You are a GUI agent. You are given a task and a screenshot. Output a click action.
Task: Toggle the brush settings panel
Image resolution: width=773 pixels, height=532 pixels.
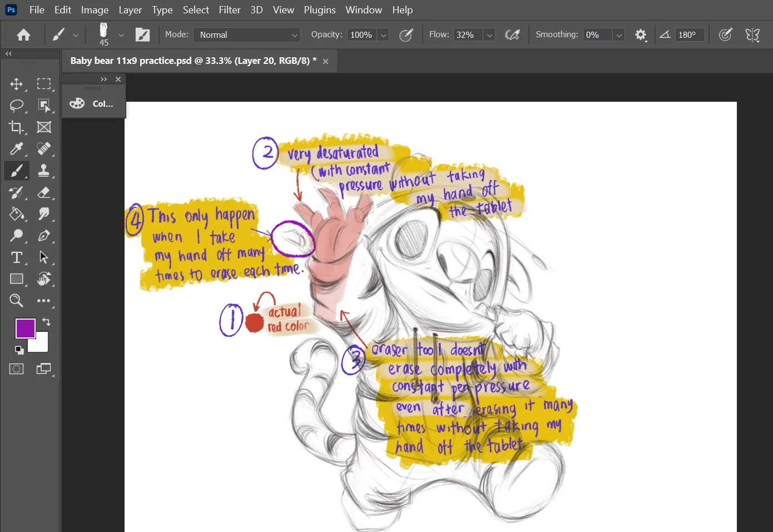click(x=143, y=35)
